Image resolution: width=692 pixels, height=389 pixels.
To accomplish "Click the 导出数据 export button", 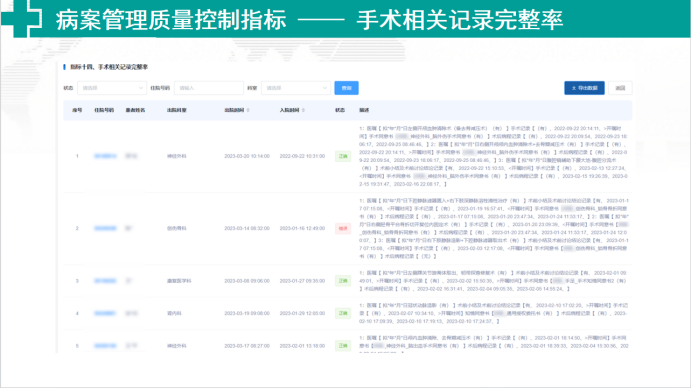I will 584,88.
